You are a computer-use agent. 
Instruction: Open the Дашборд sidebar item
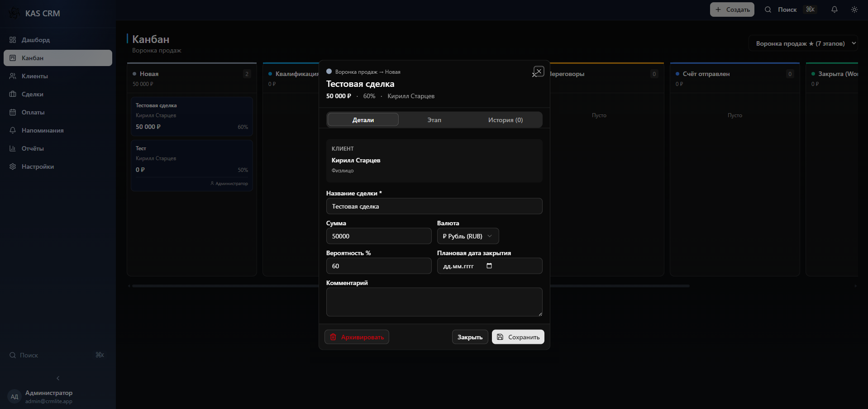(x=58, y=40)
